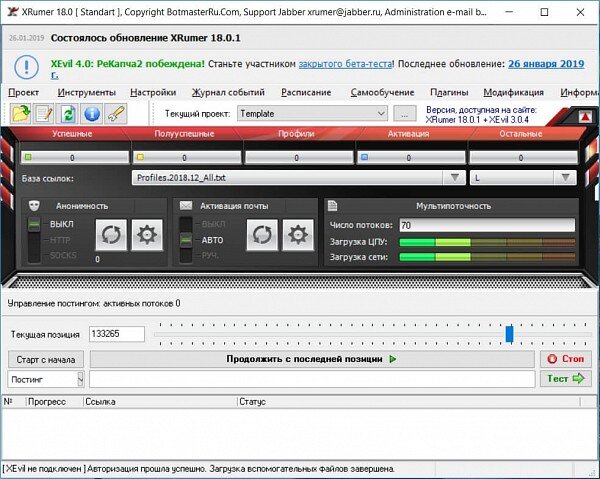Screen dimensions: 600x479
Task: Click the edit project notepad icon
Action: 44,114
